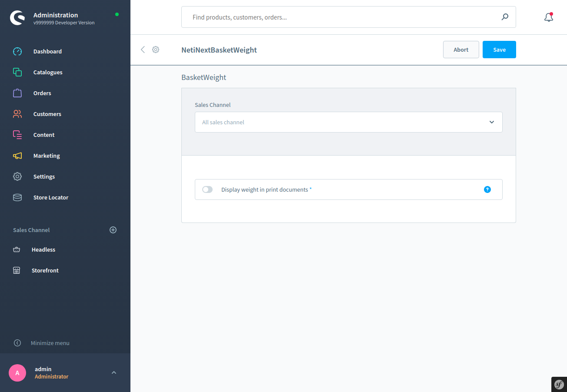
Task: Select the Storefront sales channel
Action: (45, 270)
